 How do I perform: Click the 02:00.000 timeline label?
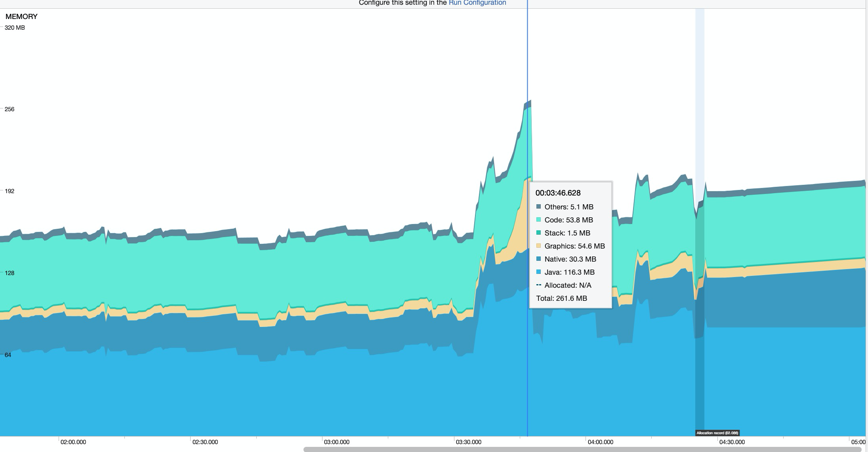tap(73, 442)
